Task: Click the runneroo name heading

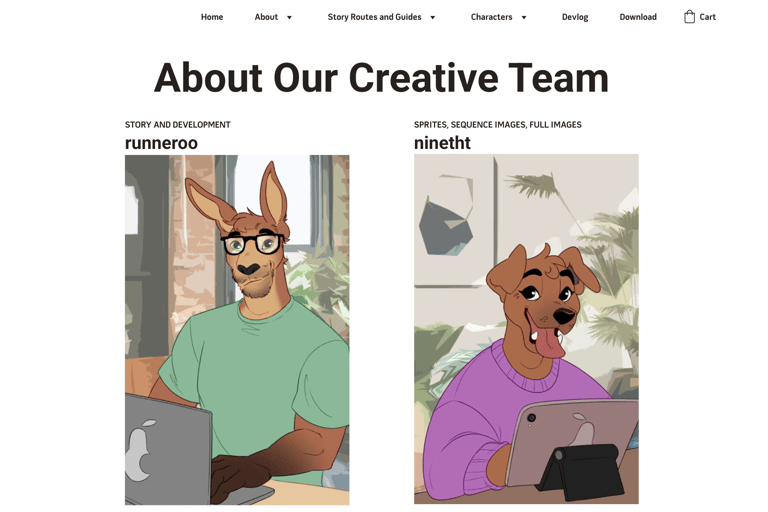Action: pyautogui.click(x=161, y=143)
